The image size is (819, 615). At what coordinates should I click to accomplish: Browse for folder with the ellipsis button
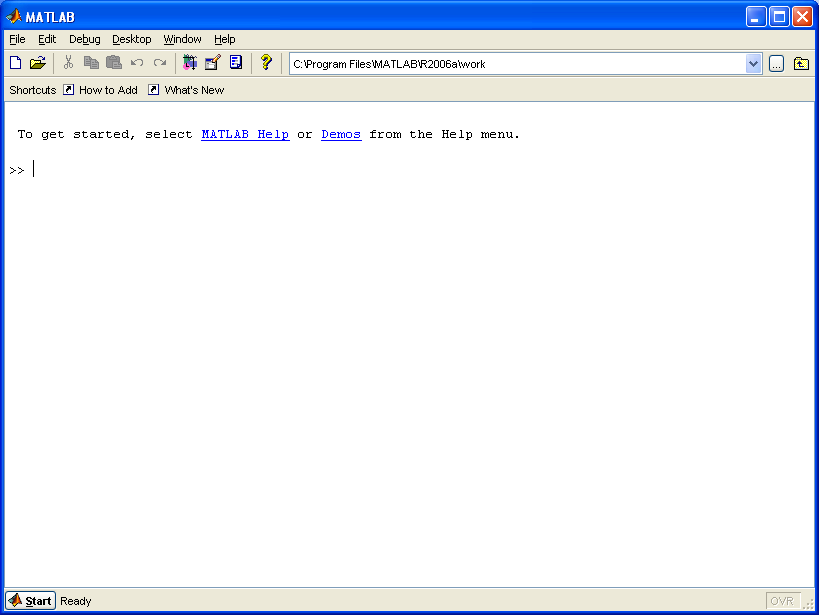pos(776,64)
